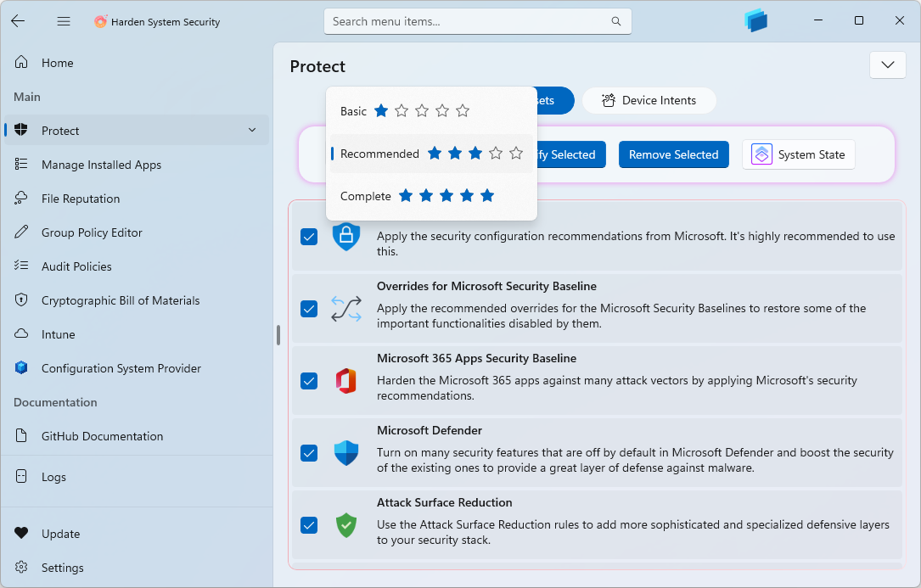Click the Microsoft 365 Office logo icon
This screenshot has width=921, height=588.
(x=346, y=381)
